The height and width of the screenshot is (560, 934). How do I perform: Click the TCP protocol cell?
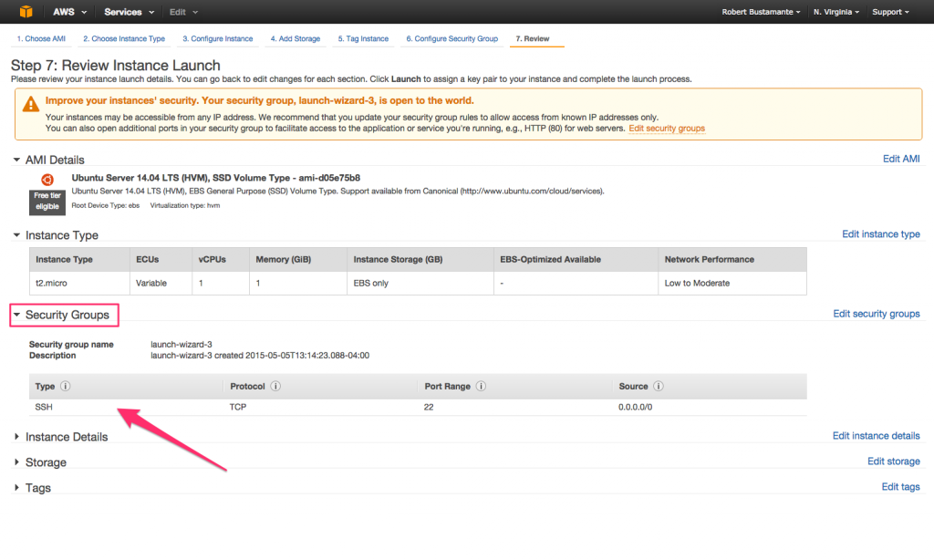(x=238, y=407)
